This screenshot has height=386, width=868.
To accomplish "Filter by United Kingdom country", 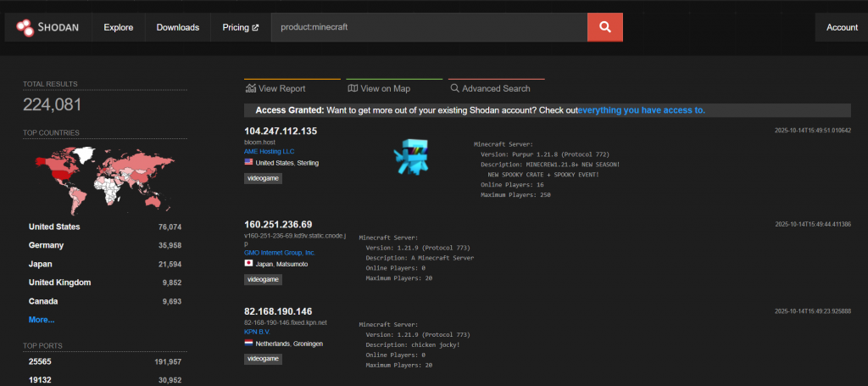I will click(x=60, y=283).
